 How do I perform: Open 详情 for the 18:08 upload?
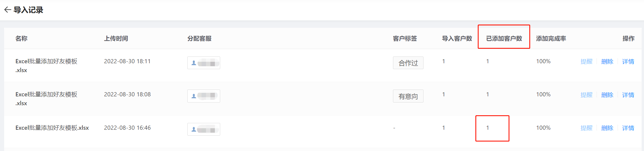[628, 95]
